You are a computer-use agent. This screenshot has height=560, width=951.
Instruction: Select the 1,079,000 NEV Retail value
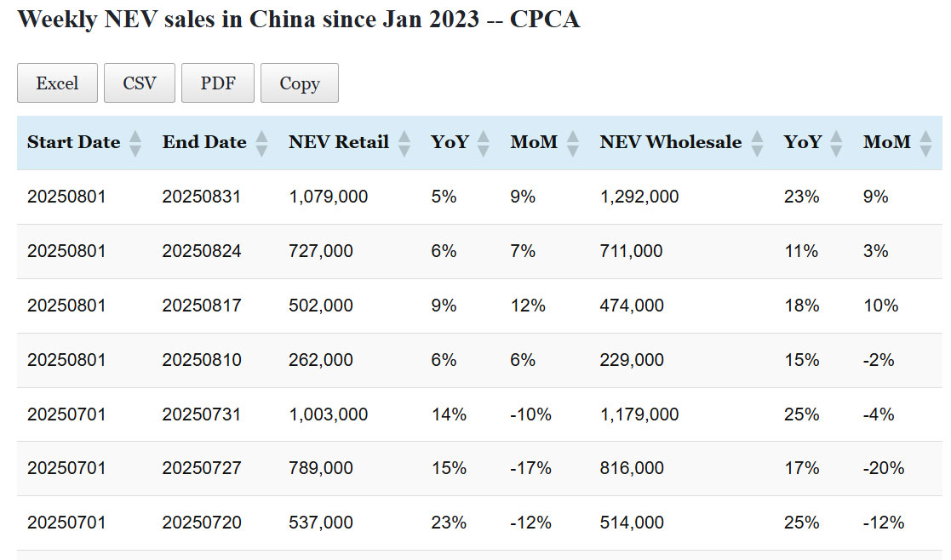pos(329,197)
